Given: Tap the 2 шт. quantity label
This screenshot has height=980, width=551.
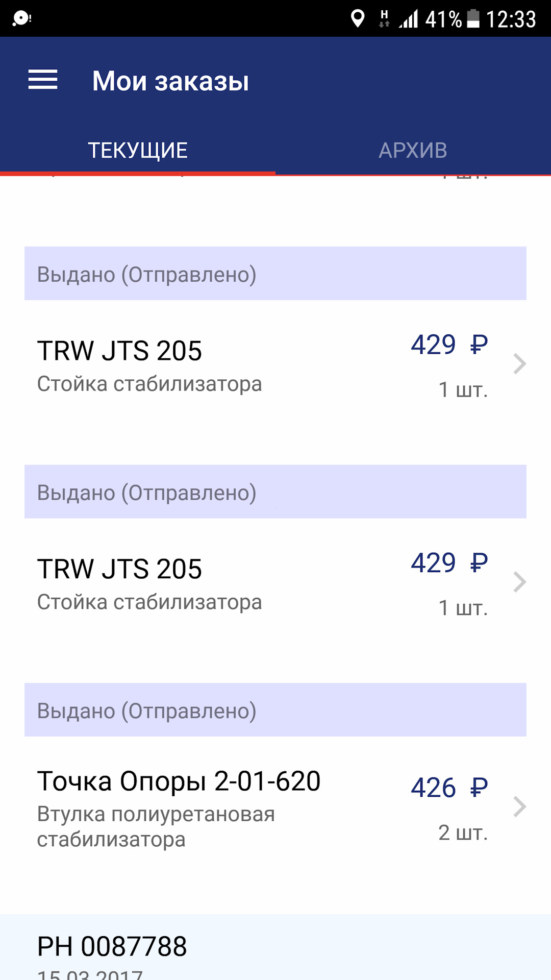Looking at the screenshot, I should point(463,832).
